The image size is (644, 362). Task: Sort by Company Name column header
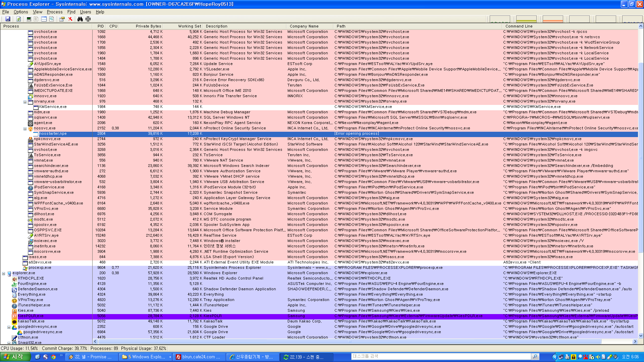click(310, 26)
